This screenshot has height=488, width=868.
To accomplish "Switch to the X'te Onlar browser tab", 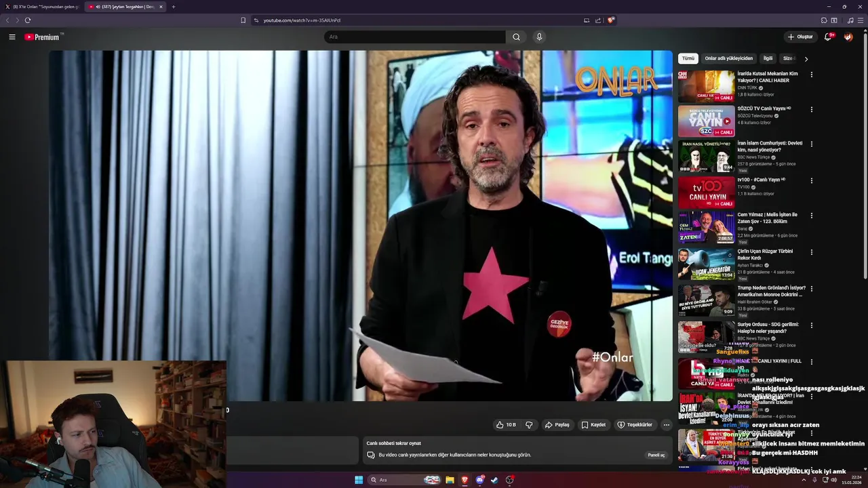I will pyautogui.click(x=42, y=7).
